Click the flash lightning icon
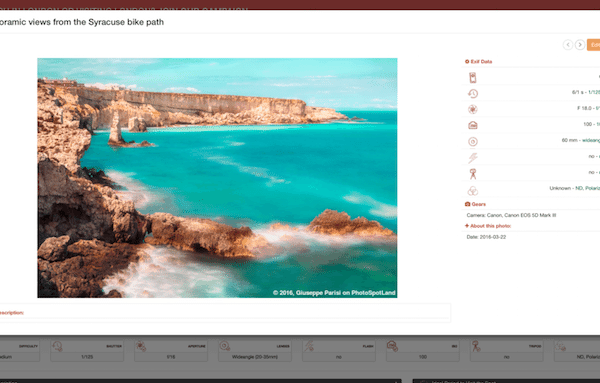 tap(473, 158)
